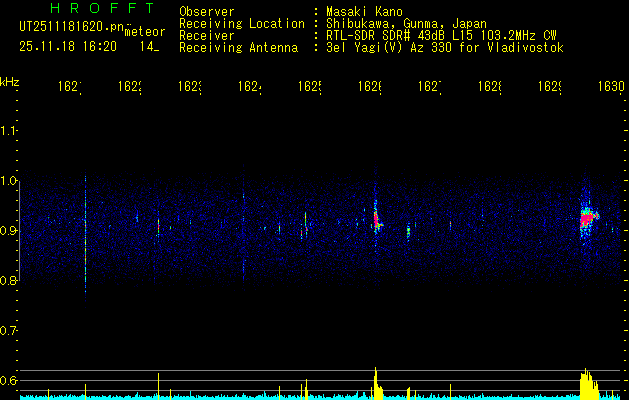Click the "Receiving Location" label
Screen dimensions: 629x400
pyautogui.click(x=242, y=24)
